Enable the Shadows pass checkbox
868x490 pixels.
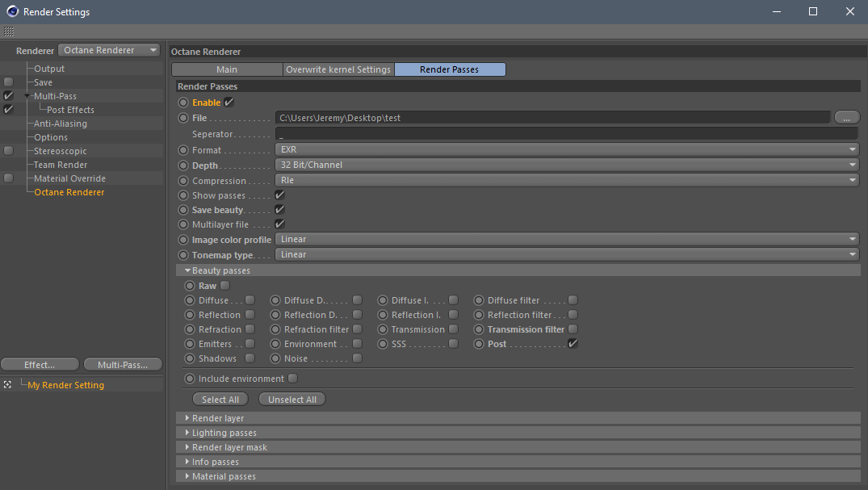250,358
